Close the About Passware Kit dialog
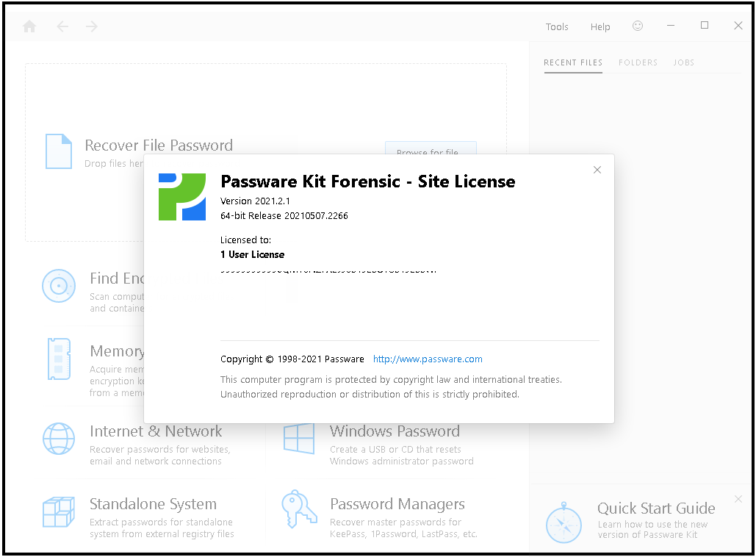The image size is (756, 557). point(597,170)
